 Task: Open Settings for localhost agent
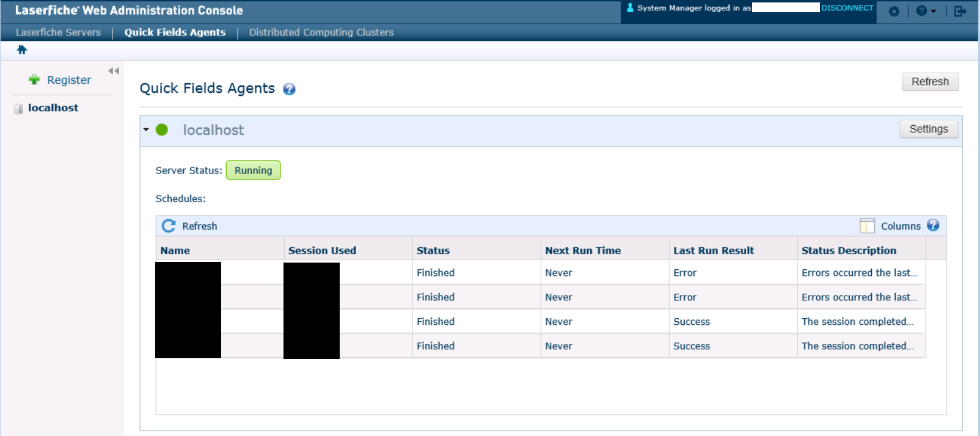(928, 129)
